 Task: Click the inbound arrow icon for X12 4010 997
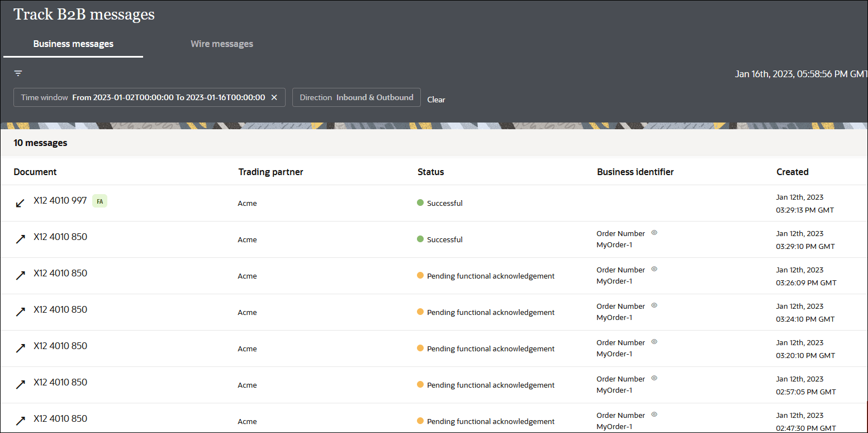[20, 203]
